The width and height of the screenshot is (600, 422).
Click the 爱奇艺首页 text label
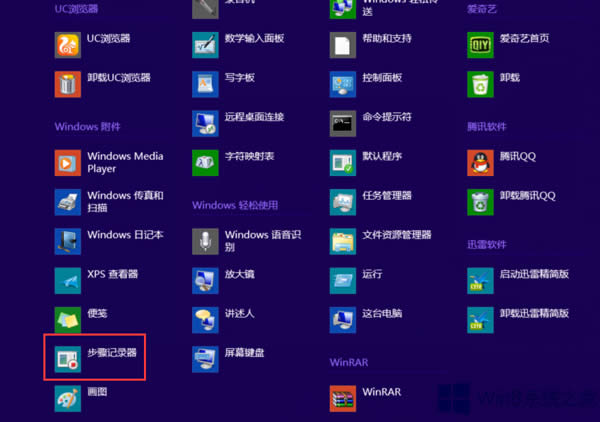524,38
